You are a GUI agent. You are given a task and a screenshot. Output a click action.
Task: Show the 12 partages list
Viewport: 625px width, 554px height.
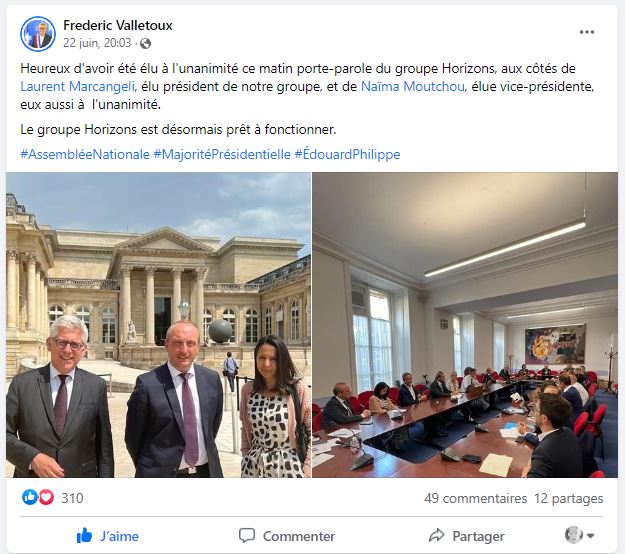[x=568, y=498]
